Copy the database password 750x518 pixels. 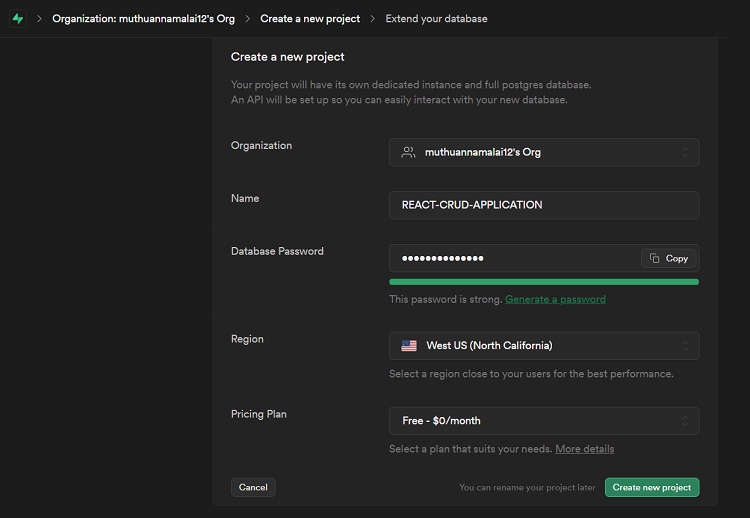(x=669, y=258)
